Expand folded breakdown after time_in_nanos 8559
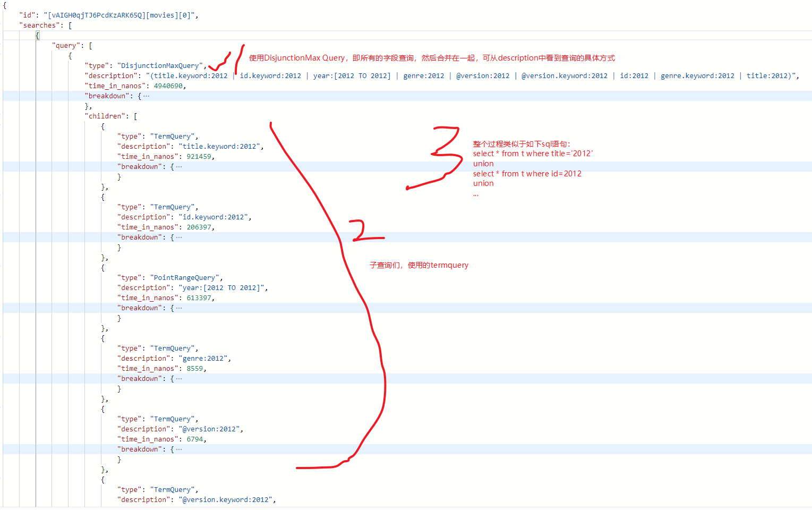The image size is (812, 510). (x=179, y=379)
